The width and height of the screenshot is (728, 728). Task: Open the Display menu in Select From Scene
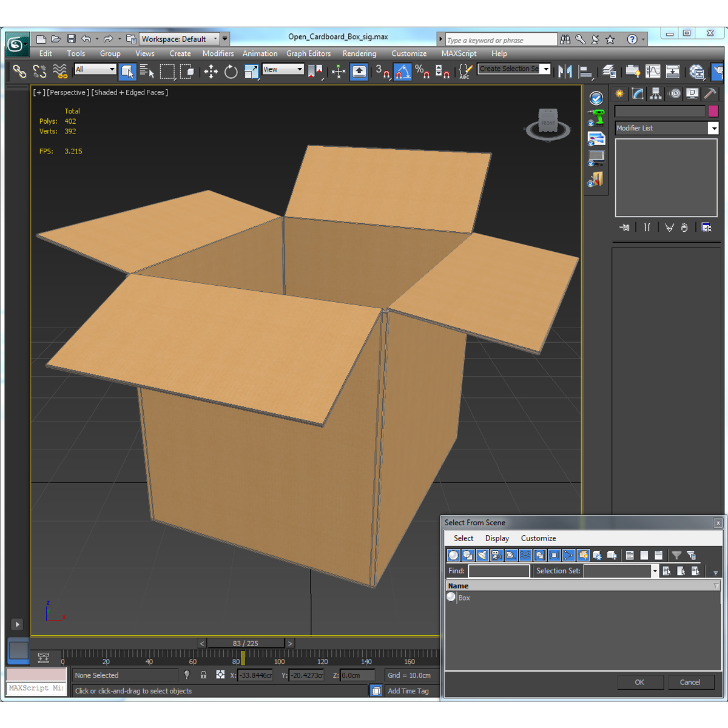497,538
